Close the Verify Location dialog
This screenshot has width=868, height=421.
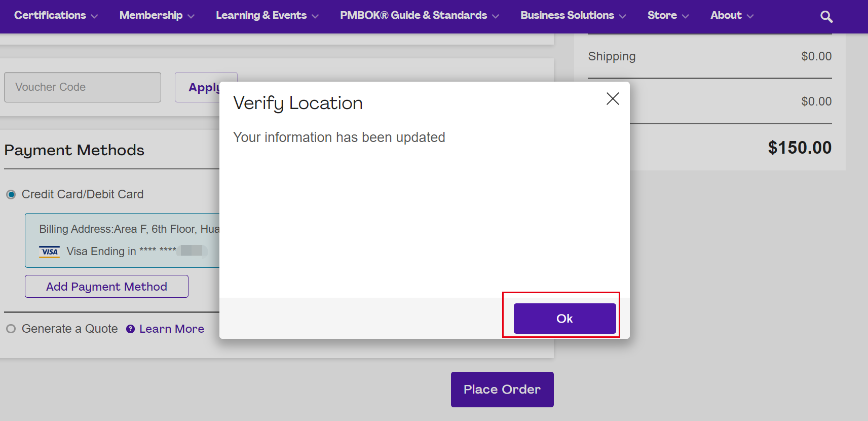(x=613, y=99)
